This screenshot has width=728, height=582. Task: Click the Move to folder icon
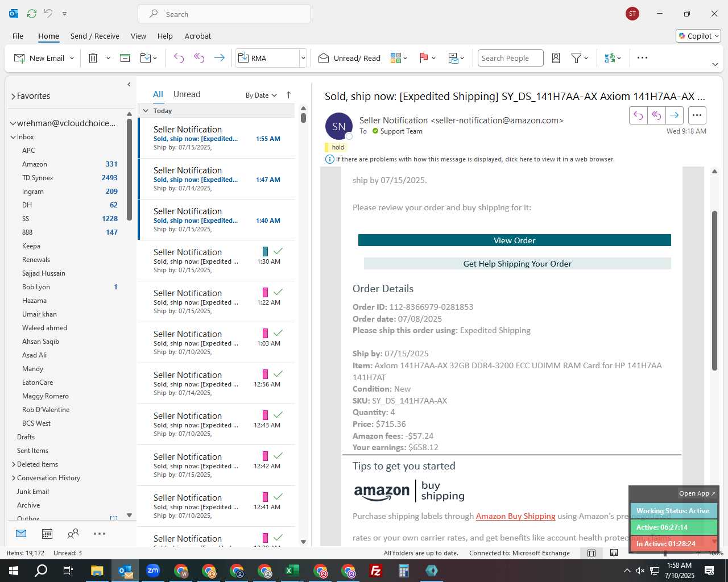click(146, 58)
